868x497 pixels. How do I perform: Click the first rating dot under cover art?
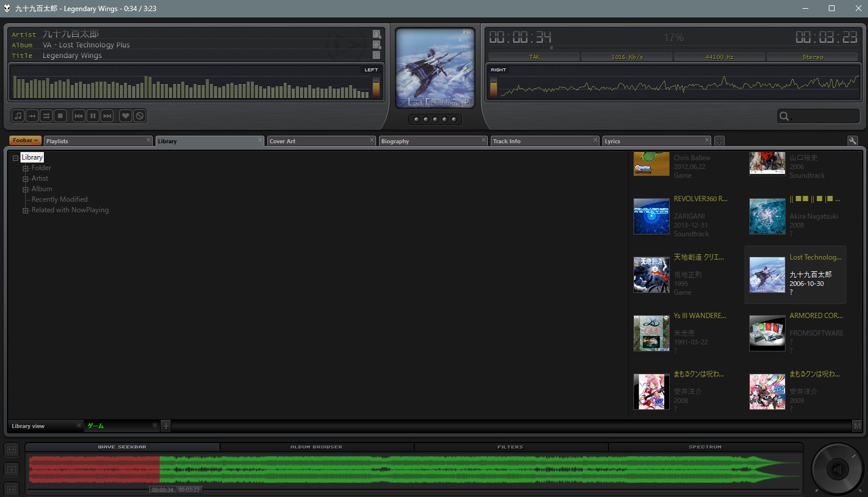pyautogui.click(x=416, y=119)
